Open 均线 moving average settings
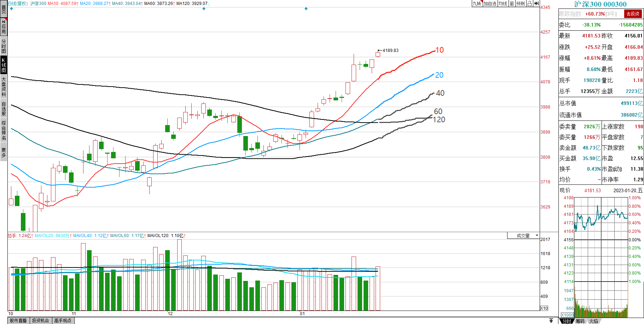Viewport: 644px width, 324px height. click(503, 4)
